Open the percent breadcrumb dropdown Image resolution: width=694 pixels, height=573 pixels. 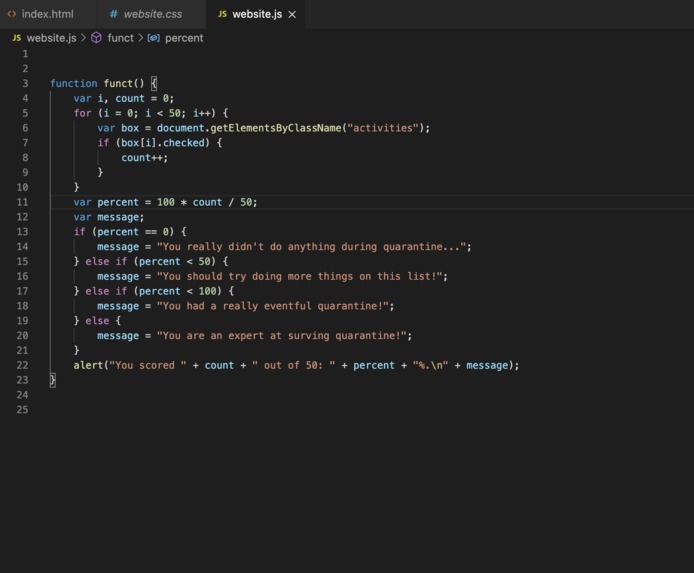pyautogui.click(x=184, y=38)
